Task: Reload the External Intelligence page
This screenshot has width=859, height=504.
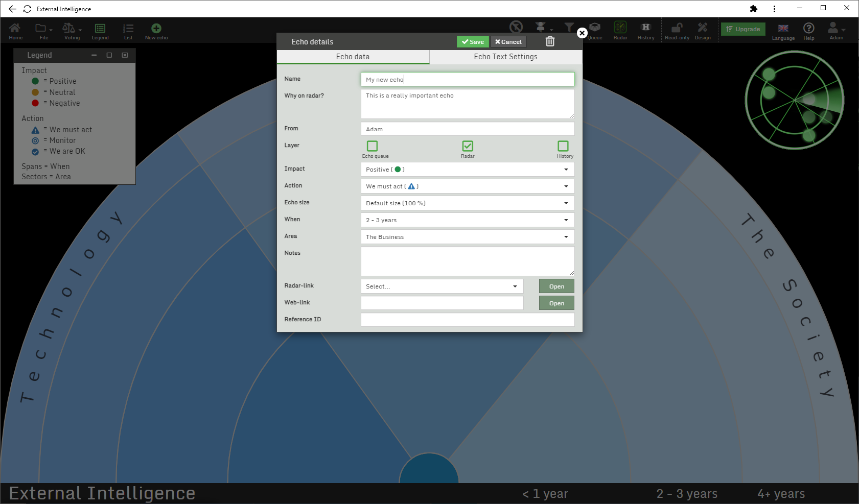Action: pyautogui.click(x=28, y=9)
